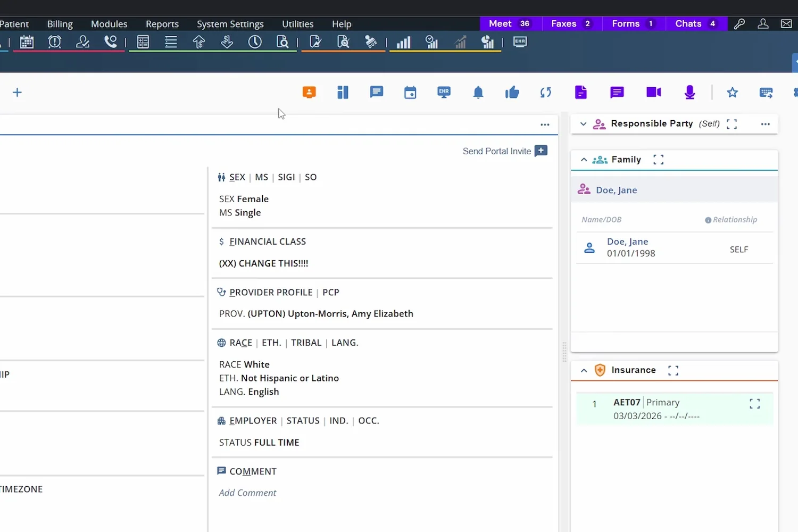The width and height of the screenshot is (798, 532).
Task: Select Doe, Jane 01/01/1998 family member row
Action: 675,247
